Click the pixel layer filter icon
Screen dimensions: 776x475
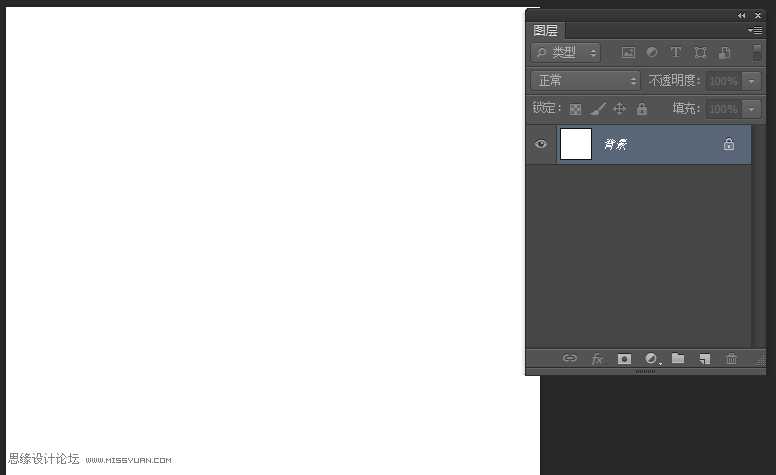pos(628,53)
